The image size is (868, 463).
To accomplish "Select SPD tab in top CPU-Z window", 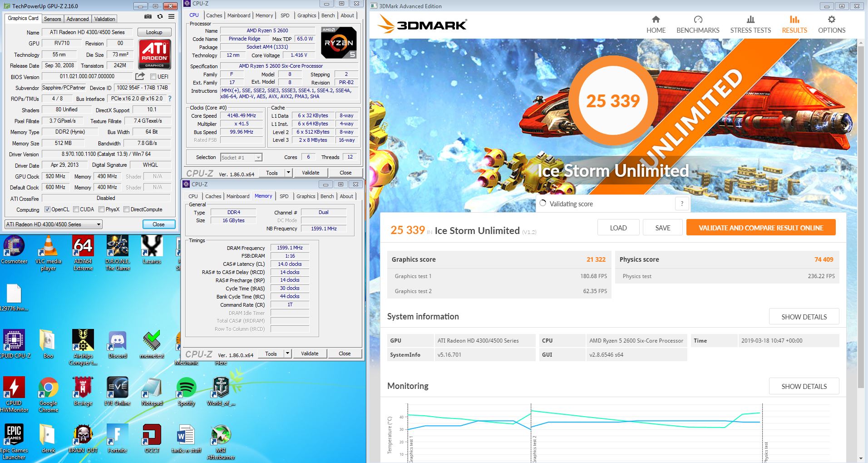I will (285, 15).
